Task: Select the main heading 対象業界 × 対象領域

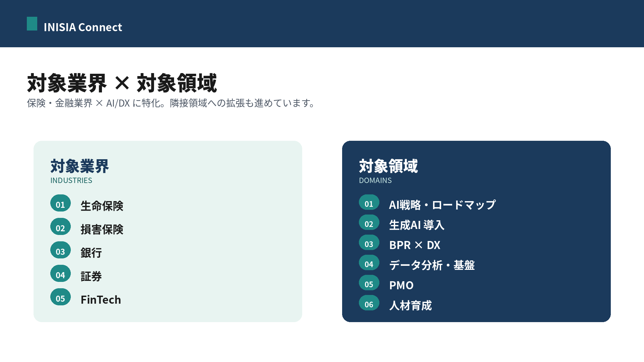Action: pyautogui.click(x=122, y=83)
